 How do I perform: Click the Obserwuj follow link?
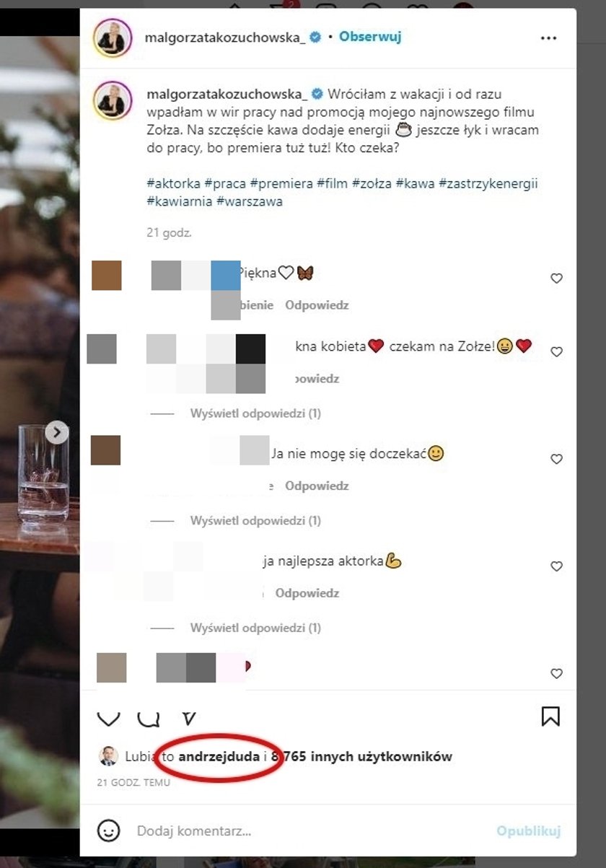click(x=370, y=36)
